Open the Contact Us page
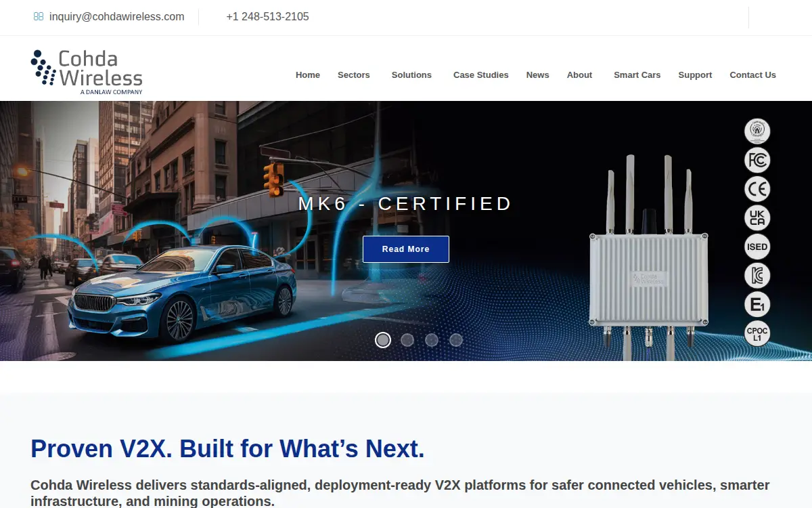This screenshot has width=812, height=508. point(752,75)
